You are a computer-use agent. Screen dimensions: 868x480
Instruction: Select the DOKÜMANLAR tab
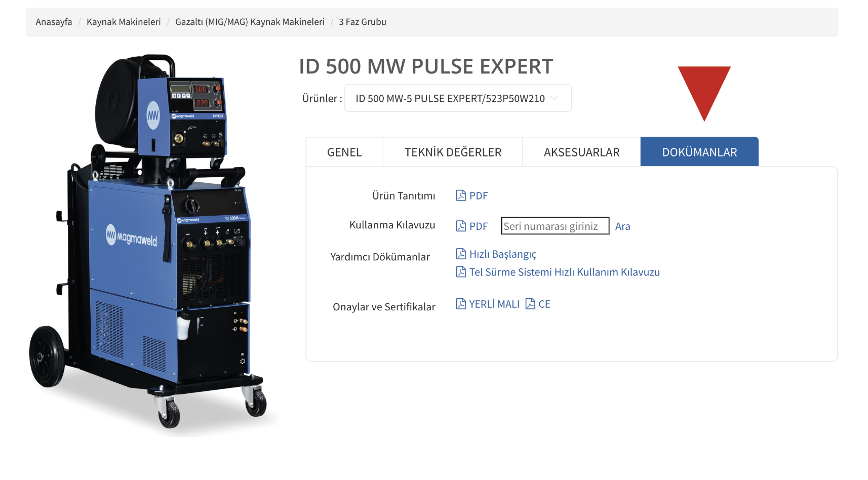pos(699,152)
